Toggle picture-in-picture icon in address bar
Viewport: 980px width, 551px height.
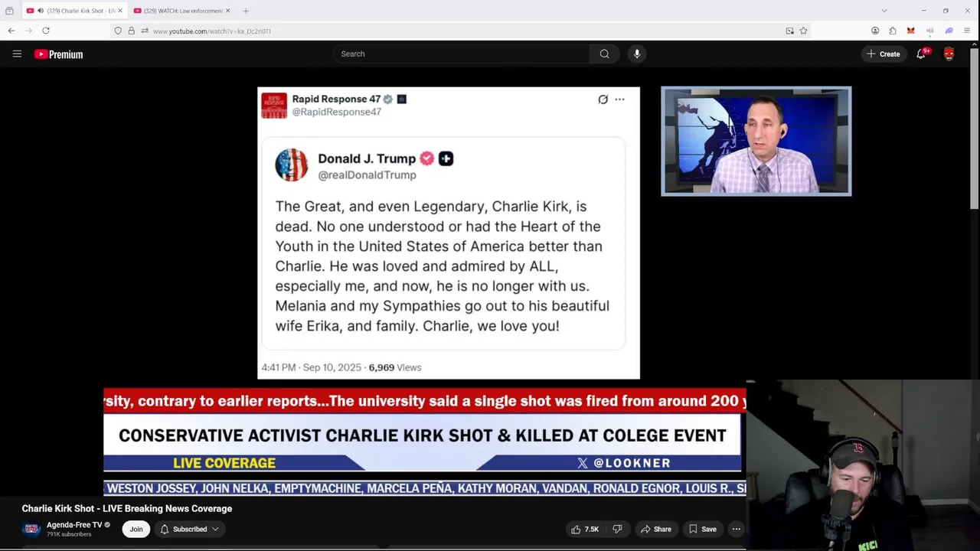point(789,31)
